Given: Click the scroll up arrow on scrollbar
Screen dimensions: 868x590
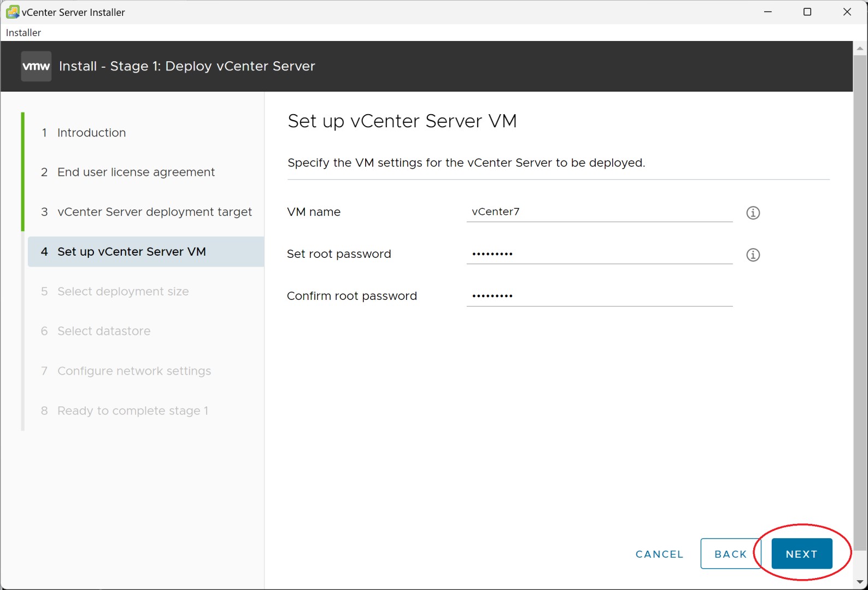Looking at the screenshot, I should 860,48.
